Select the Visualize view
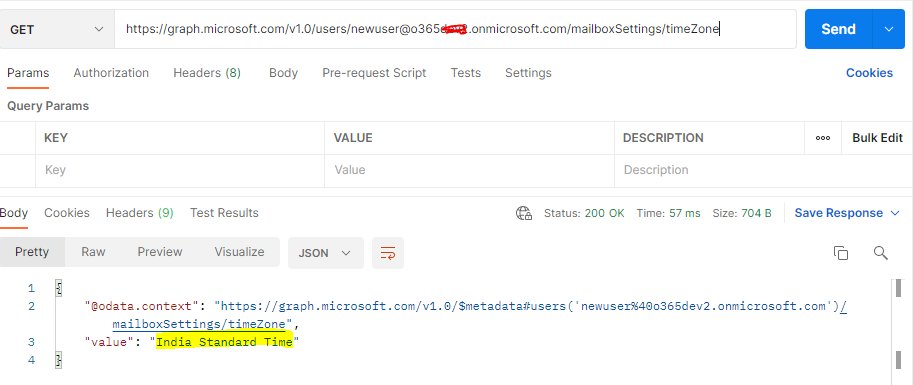913x385 pixels. 239,252
